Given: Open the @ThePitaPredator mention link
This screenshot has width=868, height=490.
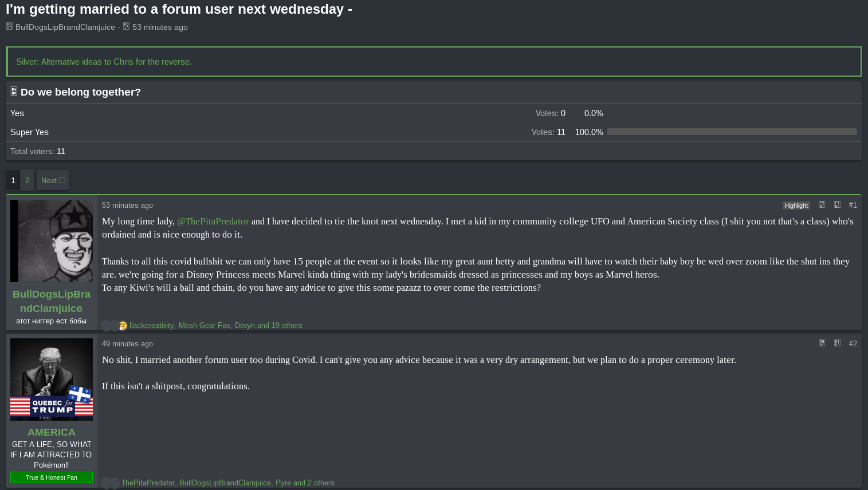Looking at the screenshot, I should pos(213,222).
